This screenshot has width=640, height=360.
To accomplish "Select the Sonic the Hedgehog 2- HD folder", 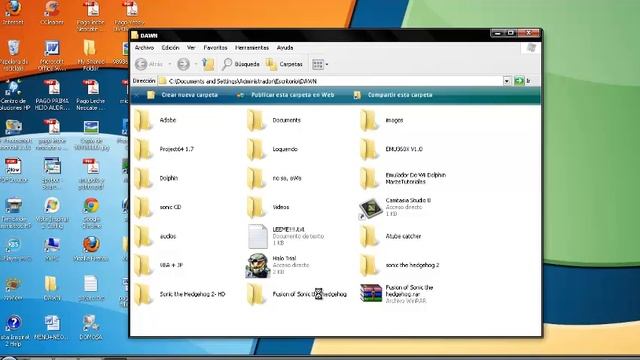I will [x=180, y=294].
